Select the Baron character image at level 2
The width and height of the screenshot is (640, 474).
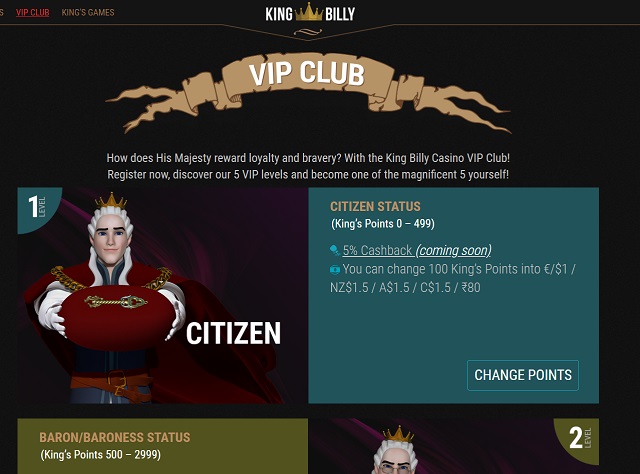point(397,449)
